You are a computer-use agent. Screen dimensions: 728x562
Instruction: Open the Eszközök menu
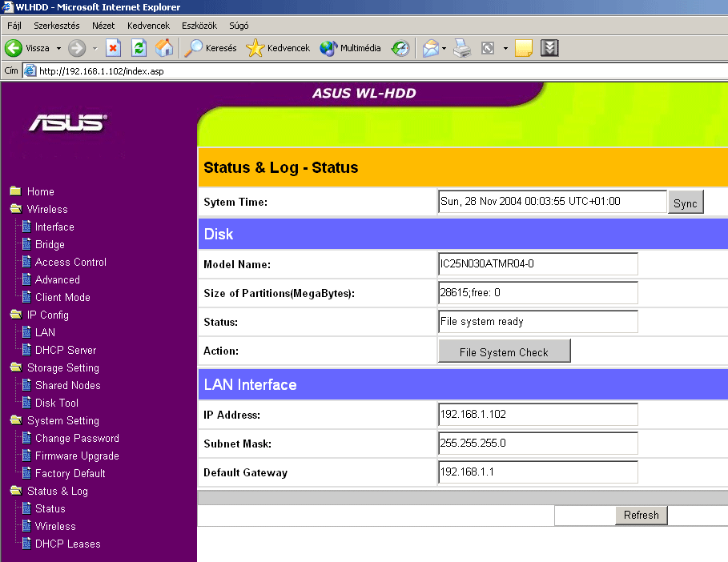[x=199, y=26]
